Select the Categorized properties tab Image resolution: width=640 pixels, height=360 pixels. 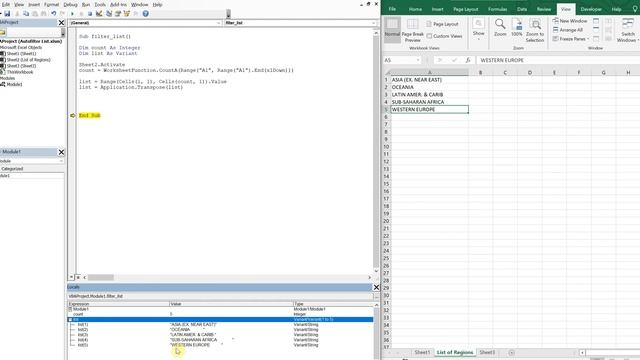tap(12, 169)
